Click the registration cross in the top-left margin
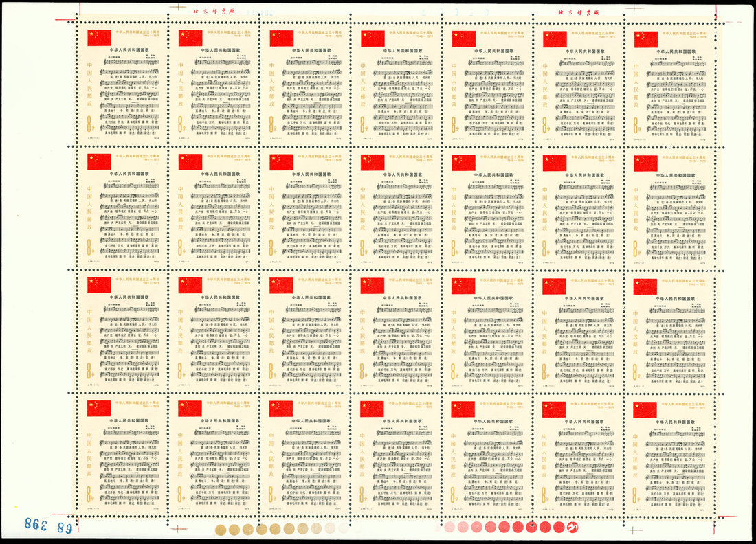756x544 pixels. click(179, 7)
